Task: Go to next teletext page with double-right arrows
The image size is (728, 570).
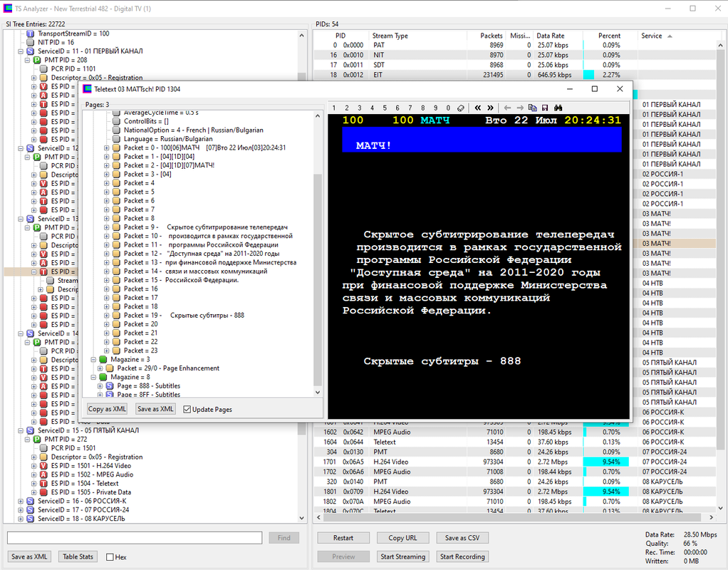Action: point(490,108)
